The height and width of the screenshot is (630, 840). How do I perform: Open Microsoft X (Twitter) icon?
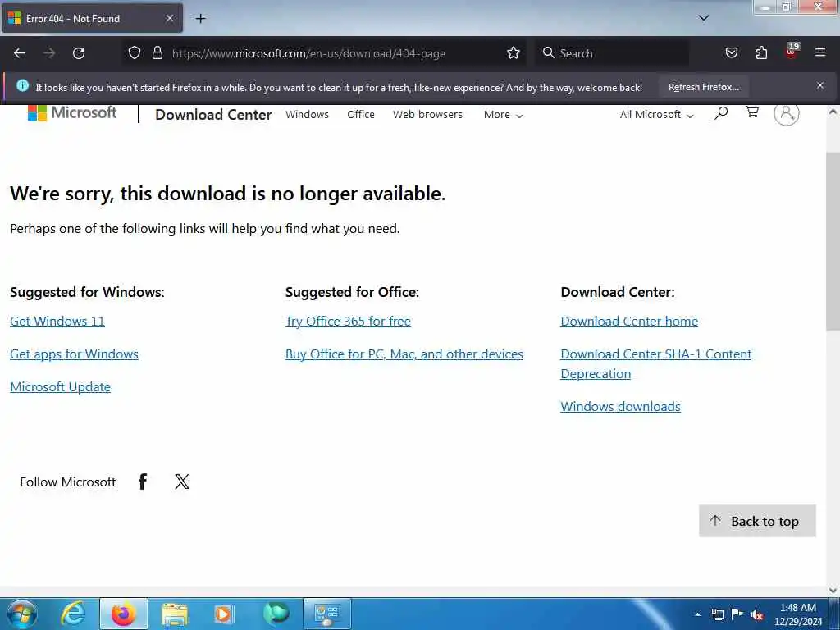click(x=182, y=482)
